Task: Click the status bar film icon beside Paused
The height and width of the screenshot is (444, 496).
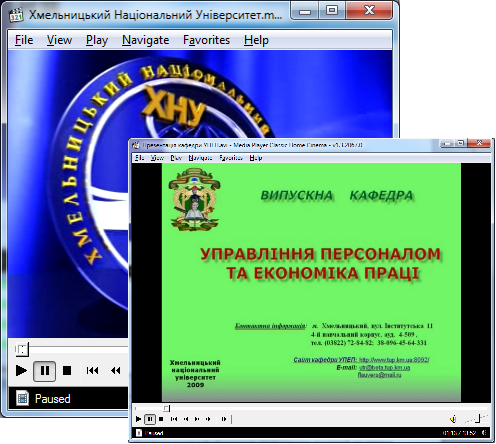Action: [22, 398]
